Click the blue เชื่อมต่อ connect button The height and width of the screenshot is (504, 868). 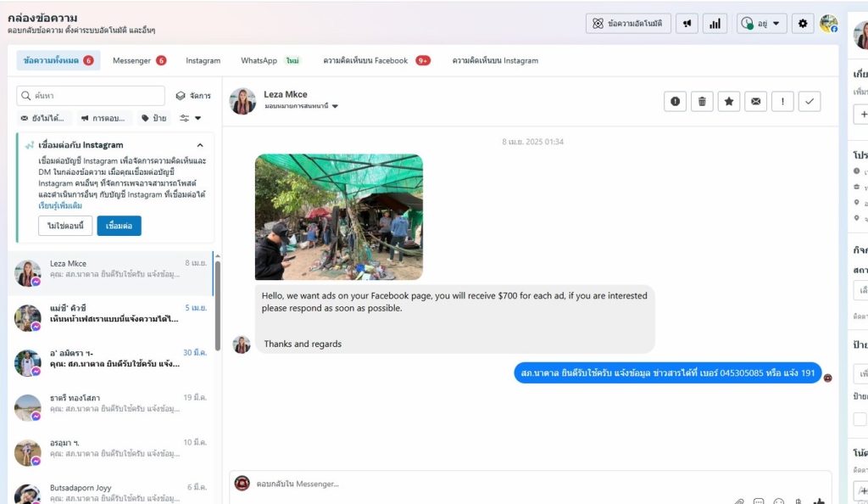[119, 226]
